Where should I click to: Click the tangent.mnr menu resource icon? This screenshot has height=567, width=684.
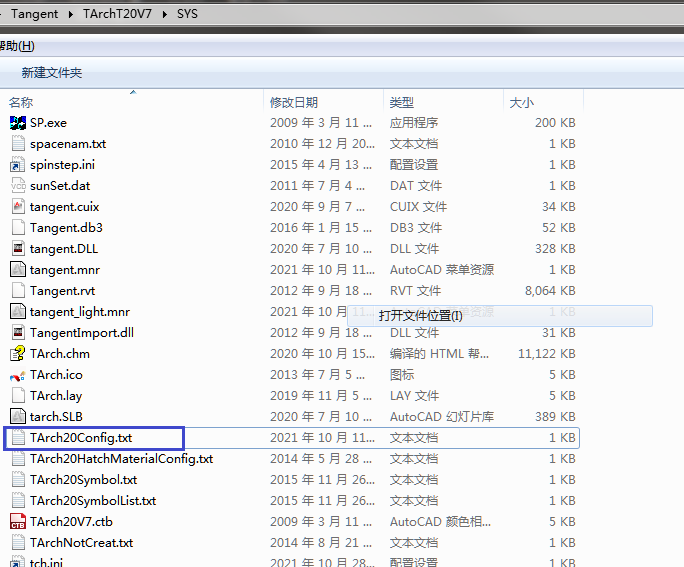click(x=18, y=270)
